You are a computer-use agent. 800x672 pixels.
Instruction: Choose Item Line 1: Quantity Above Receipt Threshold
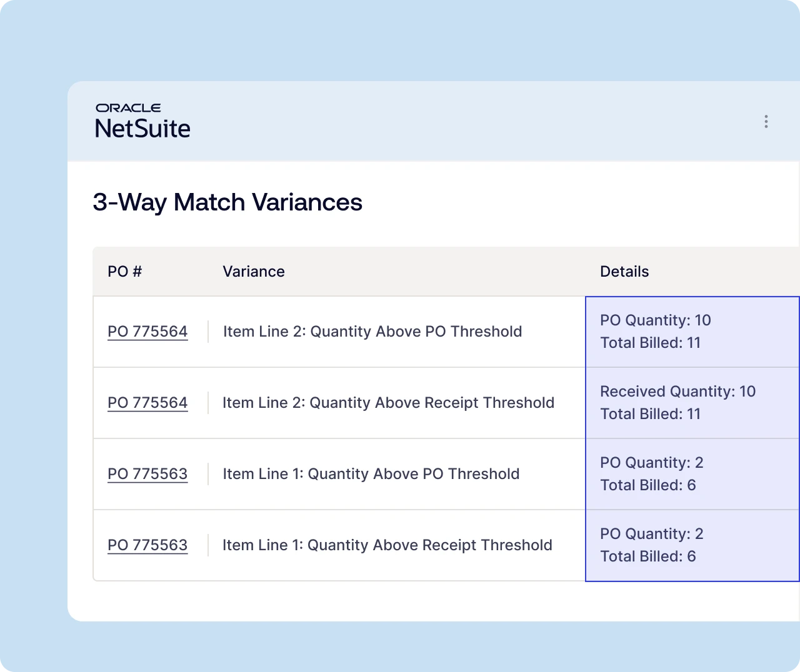click(x=387, y=545)
